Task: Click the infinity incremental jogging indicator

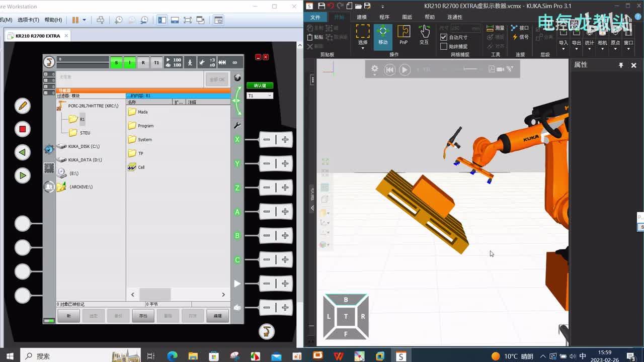Action: 234,62
